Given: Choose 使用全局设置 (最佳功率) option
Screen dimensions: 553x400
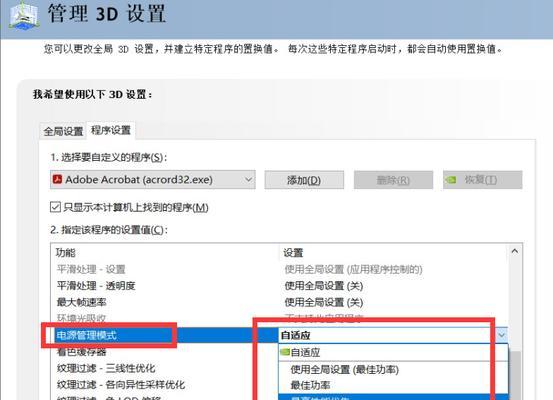Looking at the screenshot, I should coord(393,369).
